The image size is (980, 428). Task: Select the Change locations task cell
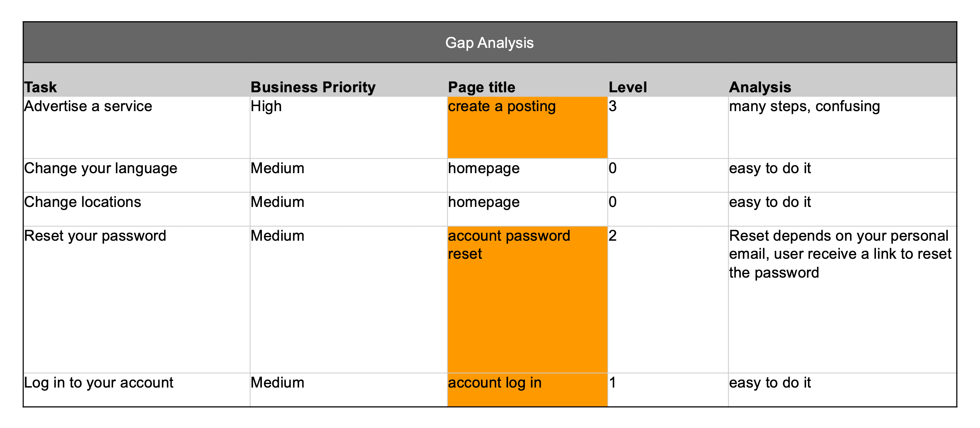pyautogui.click(x=82, y=202)
